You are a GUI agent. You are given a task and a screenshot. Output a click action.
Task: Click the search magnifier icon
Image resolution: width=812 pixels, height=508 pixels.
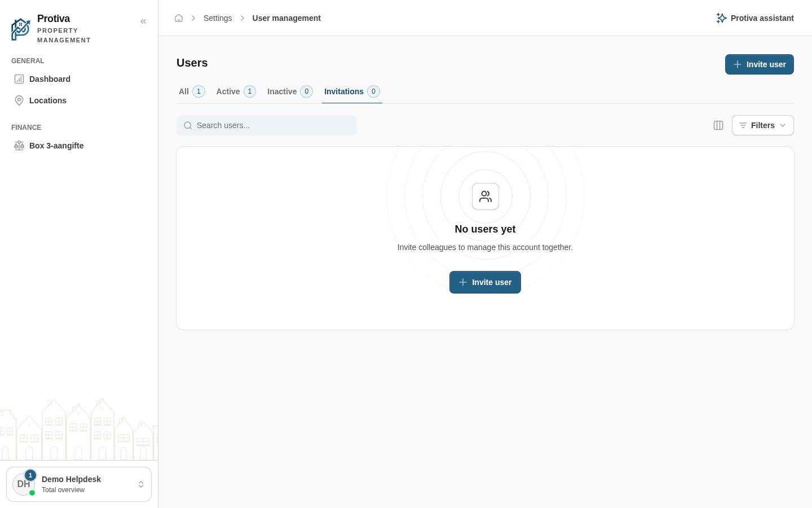(x=188, y=125)
